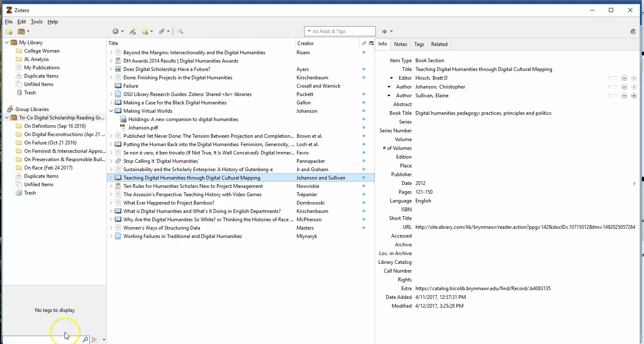Open the Edit menu
Viewport: 644px width, 344px height.
22,22
